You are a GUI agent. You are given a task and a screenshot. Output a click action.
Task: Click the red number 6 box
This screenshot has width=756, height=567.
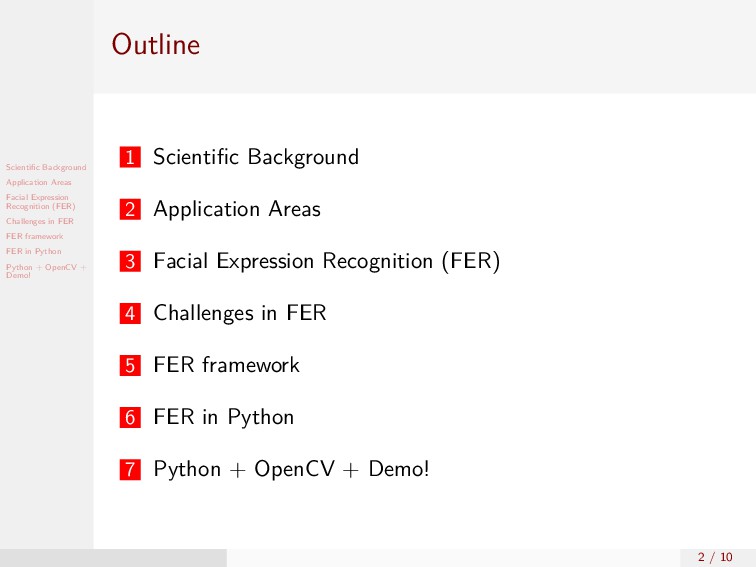pyautogui.click(x=130, y=418)
